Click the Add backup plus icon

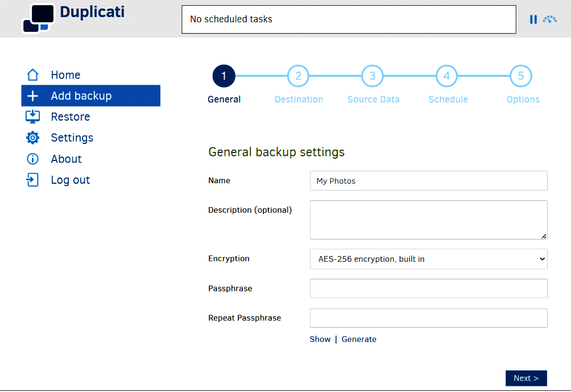click(33, 96)
